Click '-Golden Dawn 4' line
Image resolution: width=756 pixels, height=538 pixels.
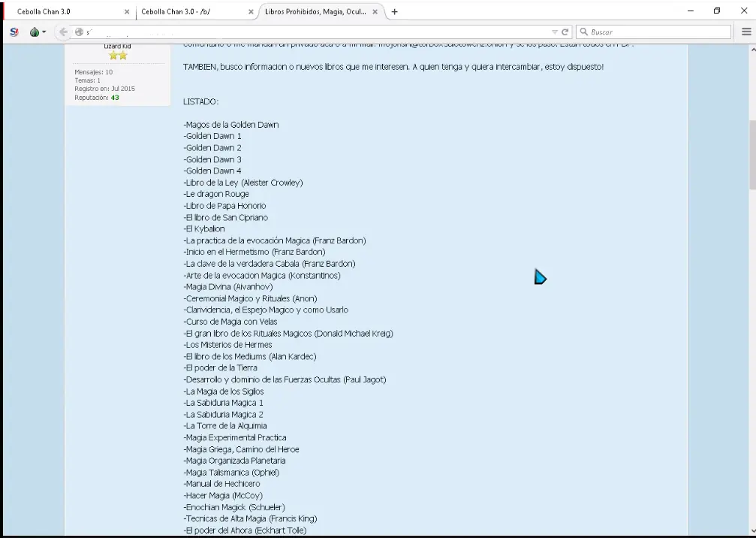pyautogui.click(x=212, y=171)
